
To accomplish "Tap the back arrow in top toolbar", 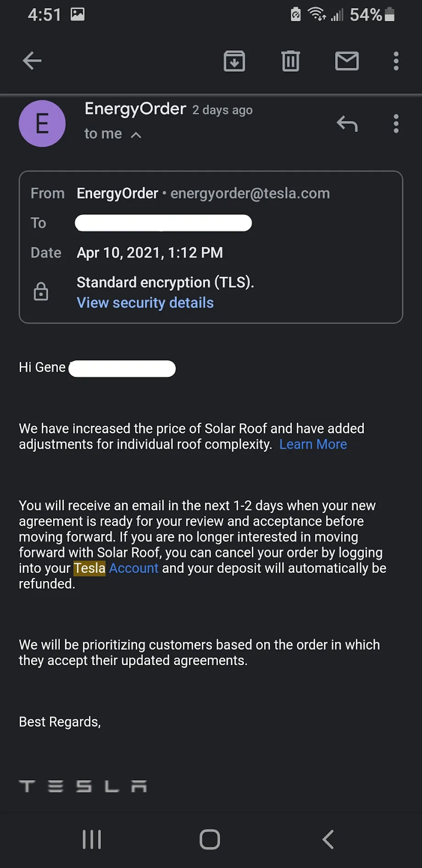I will [32, 61].
